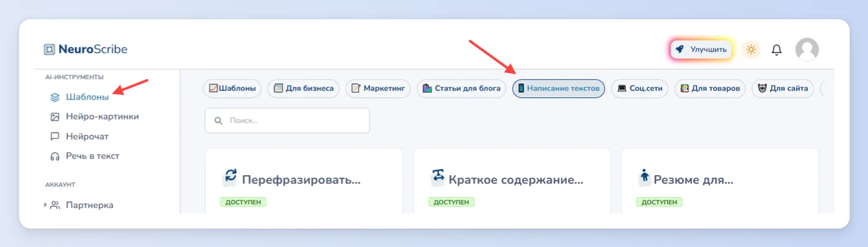Click the Поиск search field
This screenshot has height=247, width=868.
point(287,121)
